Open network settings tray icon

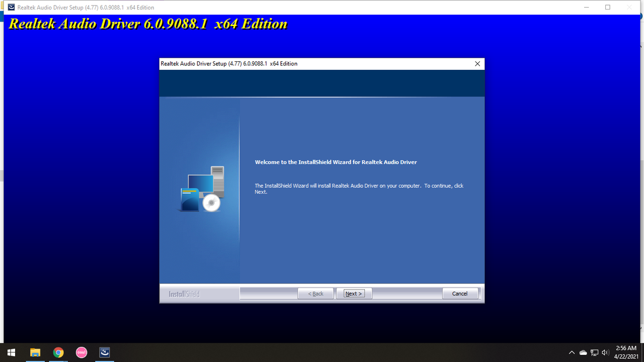pyautogui.click(x=594, y=352)
